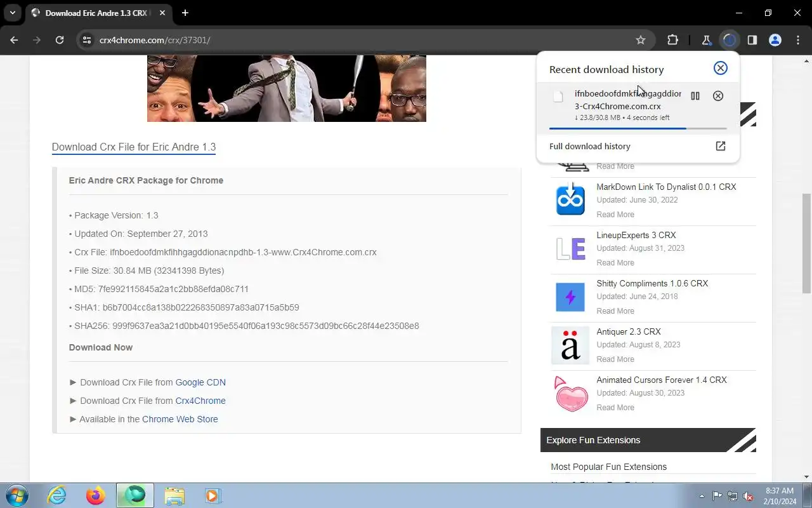Click the SHA256 hash value line
812x508 pixels.
(244, 326)
